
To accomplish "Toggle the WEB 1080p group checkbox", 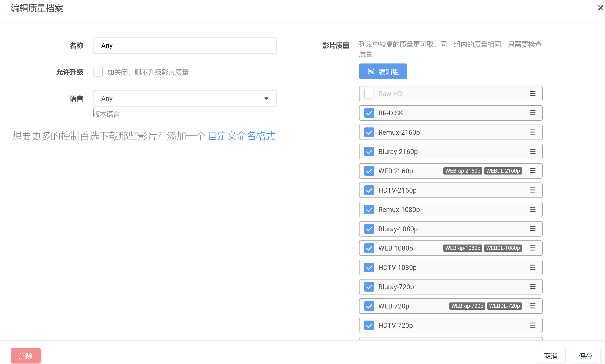I will [369, 248].
